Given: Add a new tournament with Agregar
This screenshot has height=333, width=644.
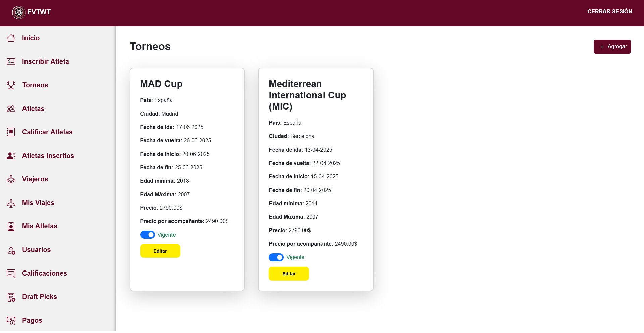Looking at the screenshot, I should (x=612, y=47).
